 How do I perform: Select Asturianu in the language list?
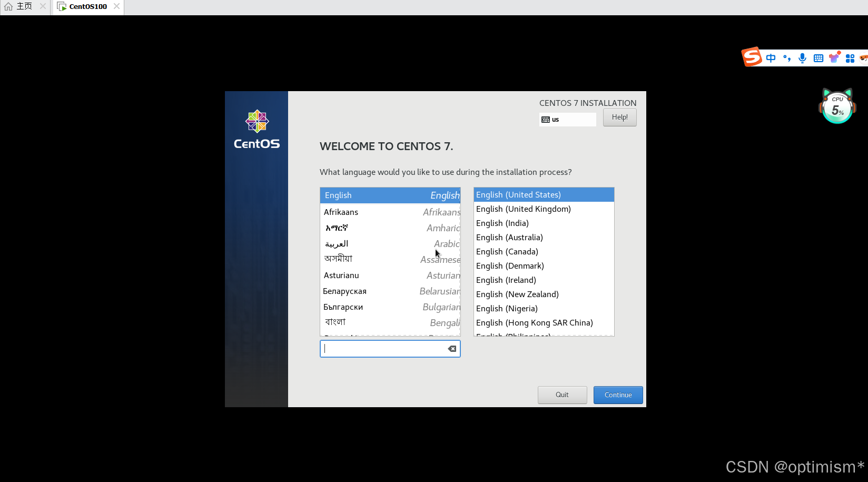(390, 275)
